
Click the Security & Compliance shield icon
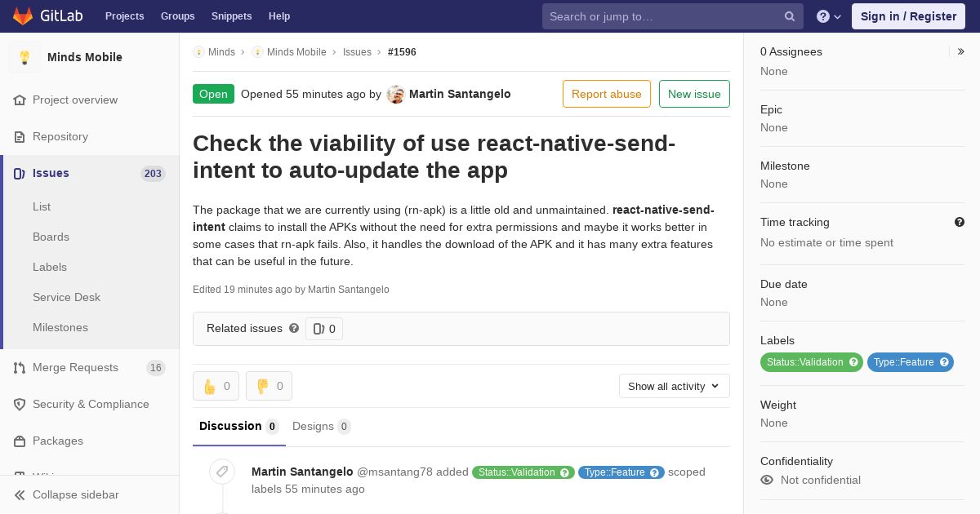20,404
